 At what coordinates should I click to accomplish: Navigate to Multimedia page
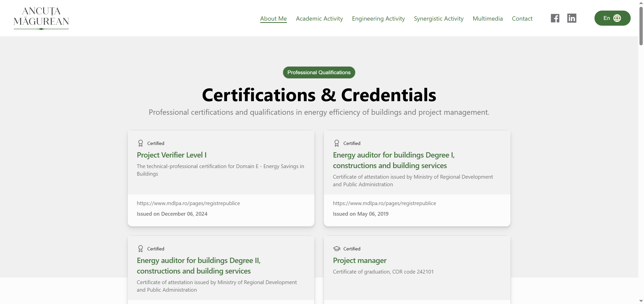(488, 19)
